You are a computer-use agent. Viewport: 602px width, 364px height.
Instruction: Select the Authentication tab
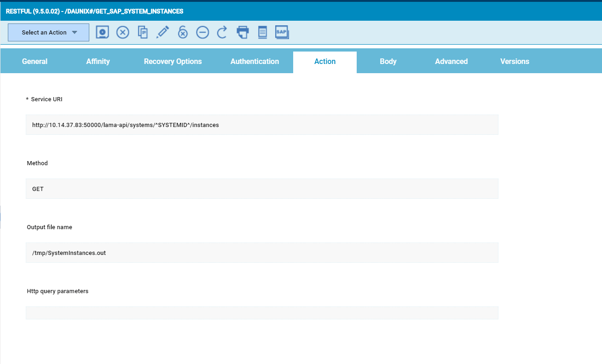[255, 62]
